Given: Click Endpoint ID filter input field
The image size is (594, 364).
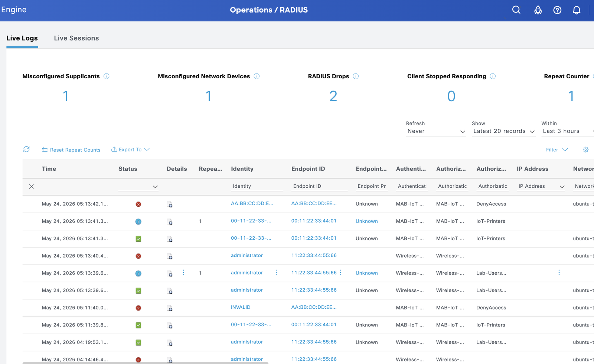Looking at the screenshot, I should pyautogui.click(x=319, y=186).
